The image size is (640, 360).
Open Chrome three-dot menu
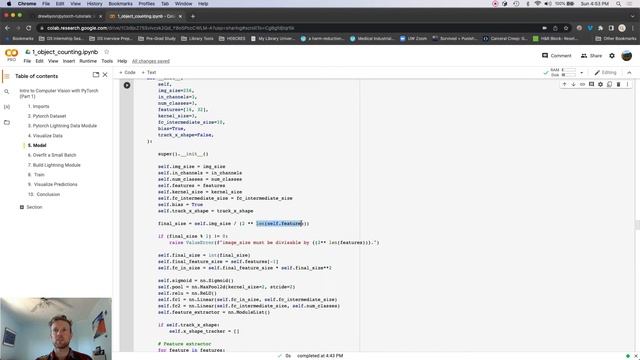pyautogui.click(x=633, y=28)
